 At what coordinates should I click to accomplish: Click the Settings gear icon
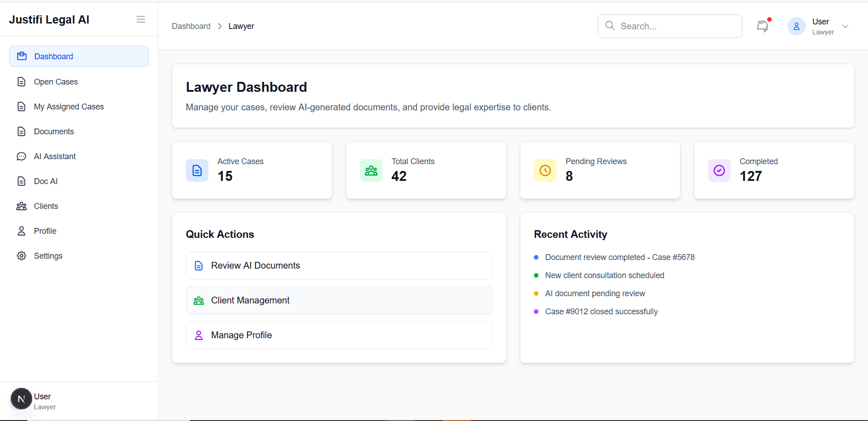pyautogui.click(x=22, y=255)
